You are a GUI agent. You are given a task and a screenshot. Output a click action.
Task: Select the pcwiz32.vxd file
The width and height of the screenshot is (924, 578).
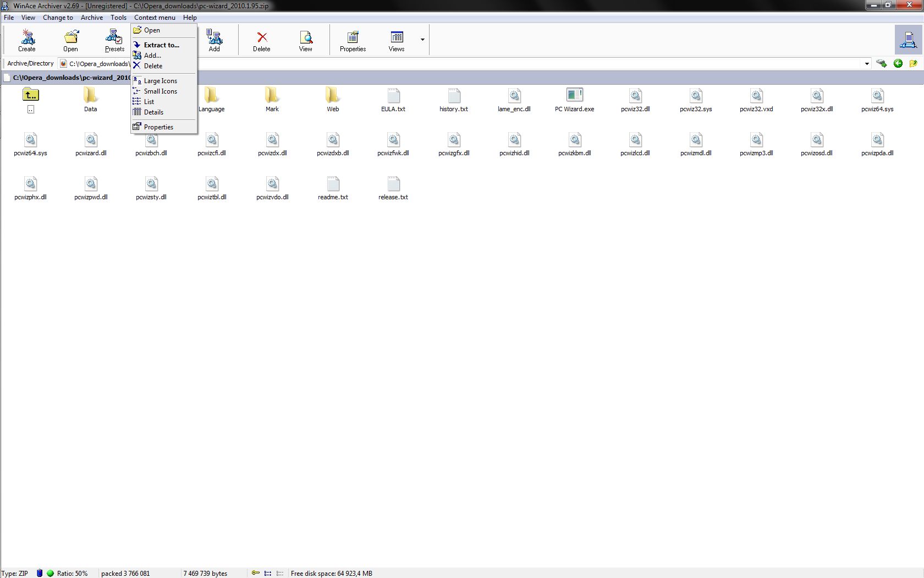point(756,100)
